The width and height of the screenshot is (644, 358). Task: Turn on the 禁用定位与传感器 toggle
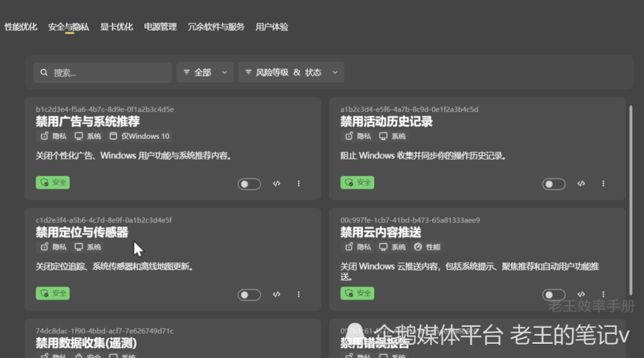click(250, 295)
